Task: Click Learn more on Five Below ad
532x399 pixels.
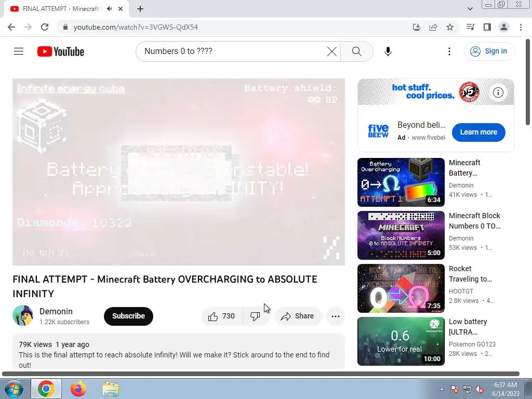Action: pyautogui.click(x=478, y=132)
